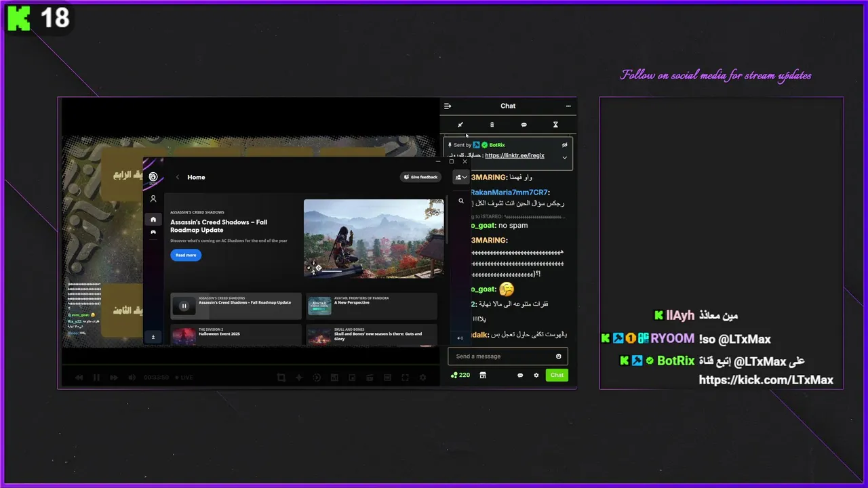868x488 pixels.
Task: Click the trash icon in the chat toolbar
Action: (x=492, y=125)
